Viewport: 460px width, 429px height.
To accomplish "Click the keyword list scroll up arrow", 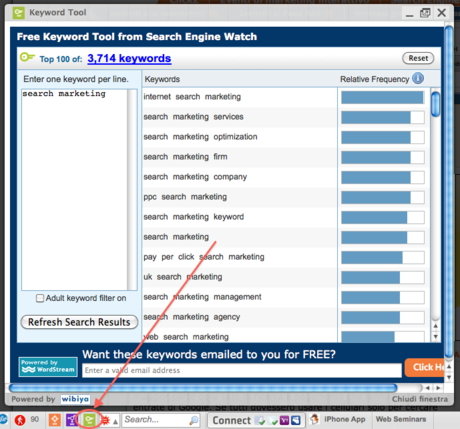I will pyautogui.click(x=435, y=326).
